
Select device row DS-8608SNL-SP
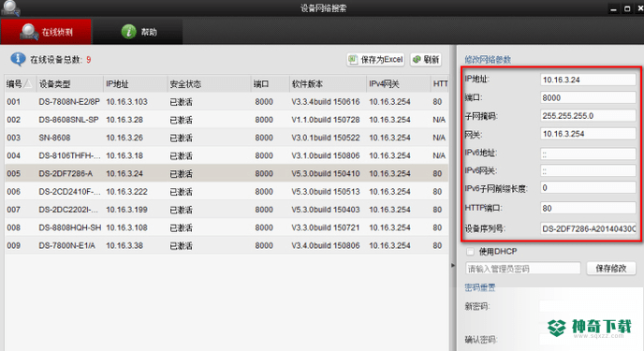click(227, 120)
